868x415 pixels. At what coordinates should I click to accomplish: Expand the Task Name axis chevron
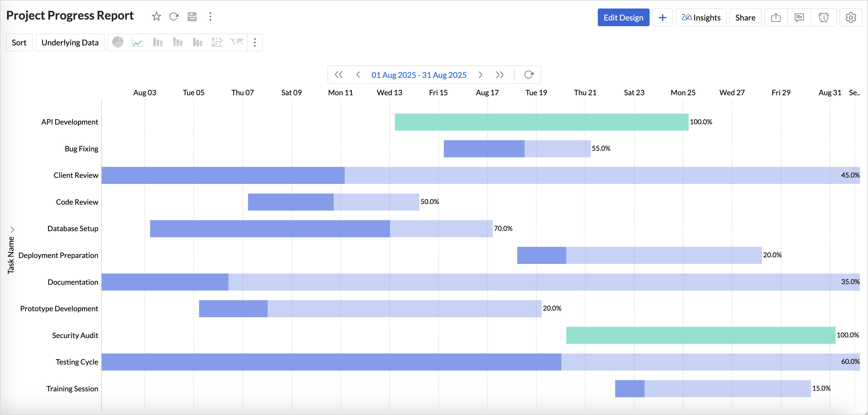(x=12, y=230)
